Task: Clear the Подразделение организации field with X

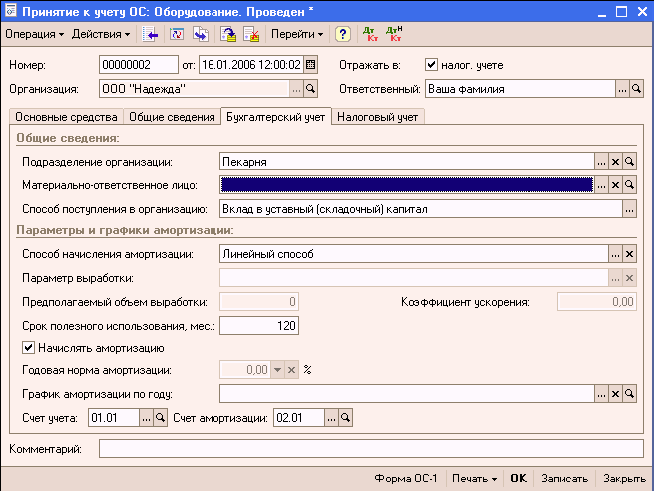Action: coord(616,161)
